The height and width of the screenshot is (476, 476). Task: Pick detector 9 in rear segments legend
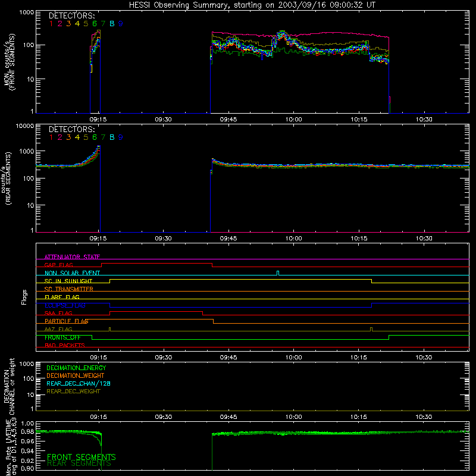click(x=121, y=137)
